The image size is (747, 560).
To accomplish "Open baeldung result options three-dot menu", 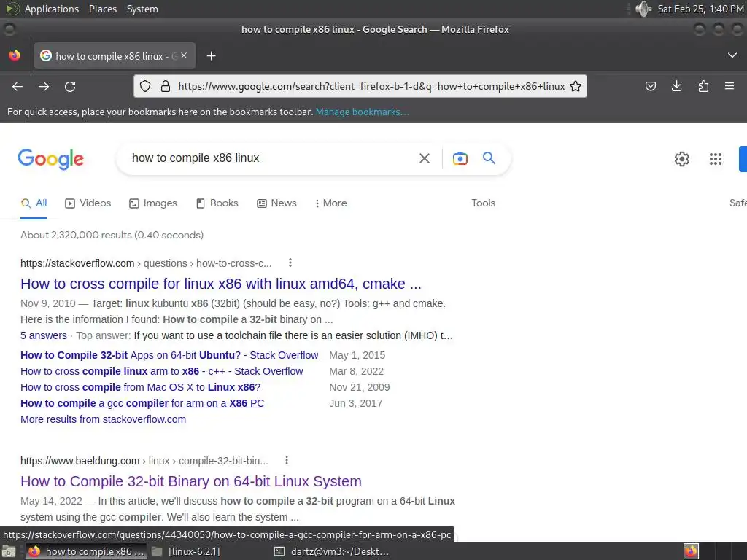I will pos(286,461).
